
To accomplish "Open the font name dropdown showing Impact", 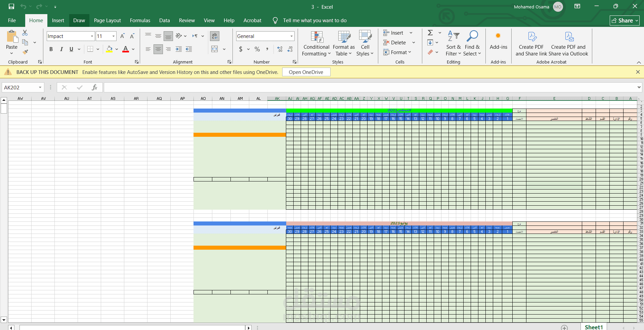I will [92, 36].
